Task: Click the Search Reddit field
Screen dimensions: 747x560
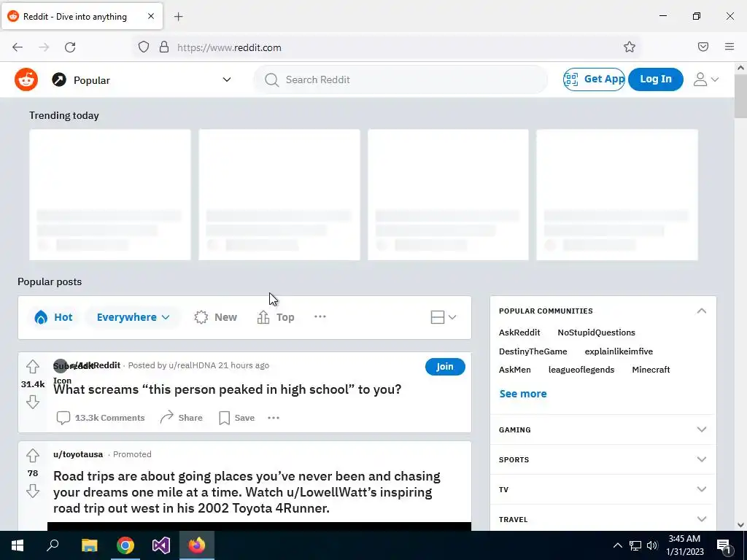Action: point(400,79)
